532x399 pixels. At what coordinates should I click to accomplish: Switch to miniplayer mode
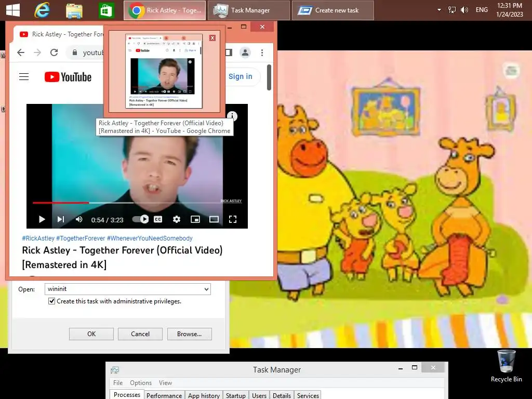pos(195,219)
